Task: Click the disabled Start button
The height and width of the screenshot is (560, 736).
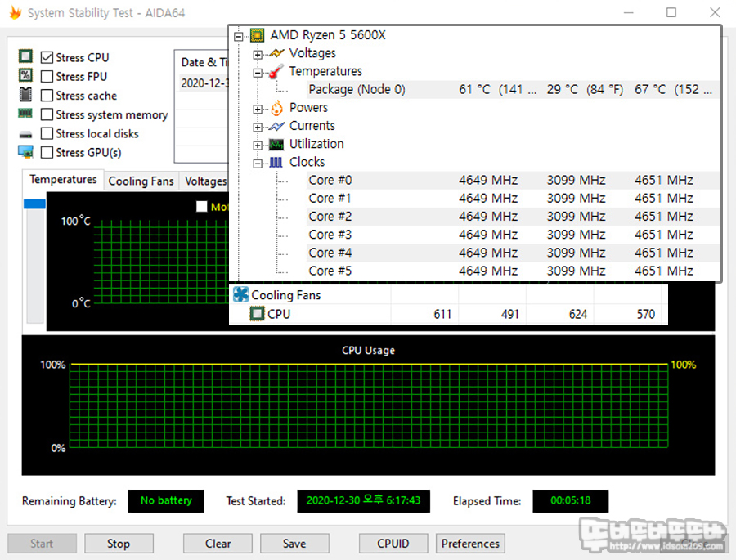Action: click(42, 544)
